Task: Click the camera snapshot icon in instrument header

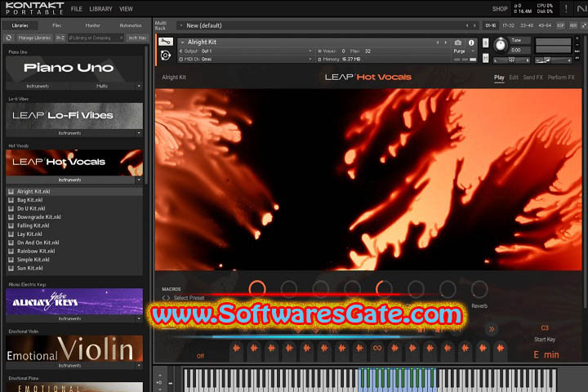Action: pyautogui.click(x=458, y=42)
